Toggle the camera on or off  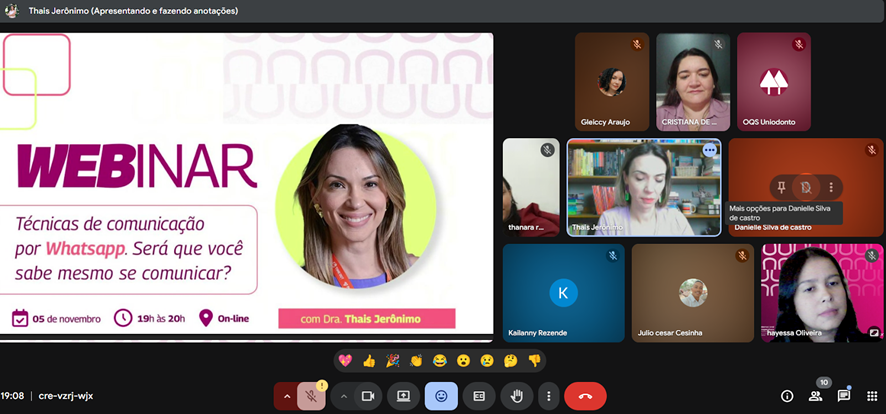367,396
